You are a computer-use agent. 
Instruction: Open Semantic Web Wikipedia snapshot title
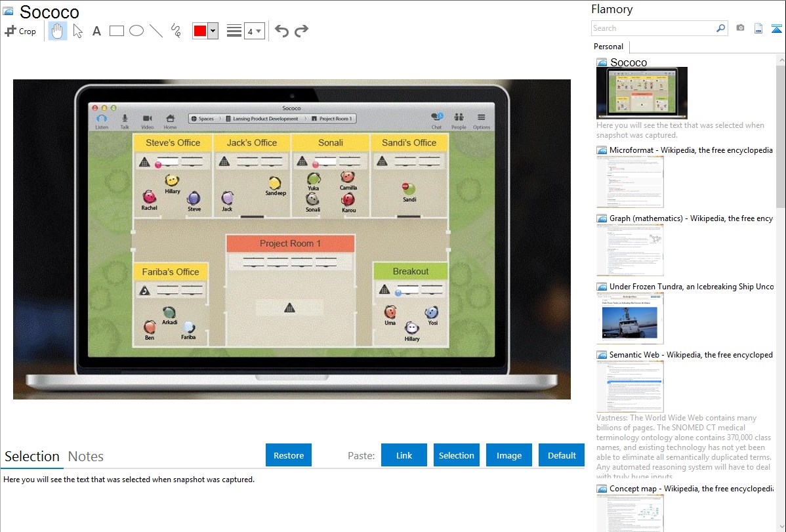point(691,354)
